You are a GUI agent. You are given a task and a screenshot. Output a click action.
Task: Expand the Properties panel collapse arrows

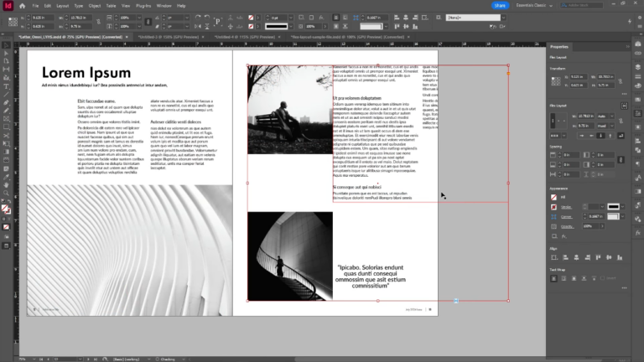point(627,46)
